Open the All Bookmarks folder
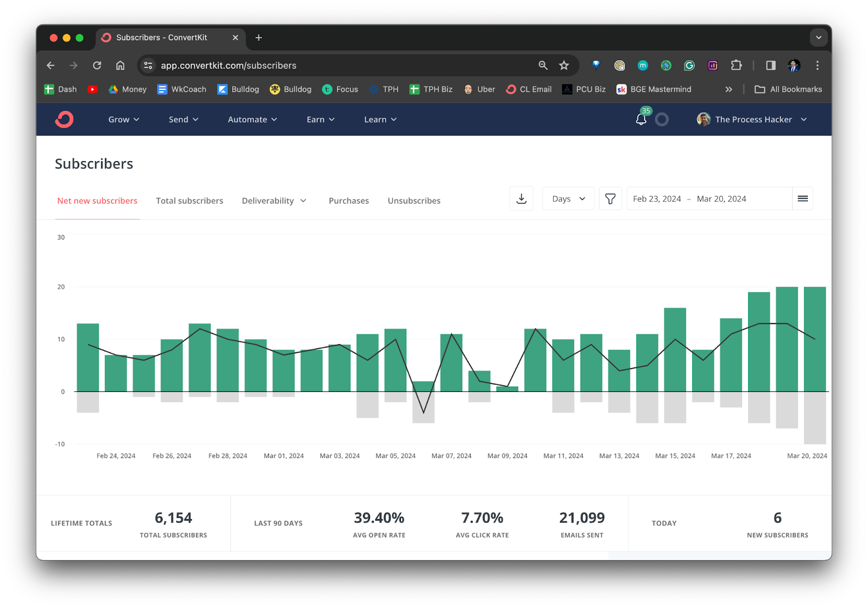868x608 pixels. pos(789,90)
